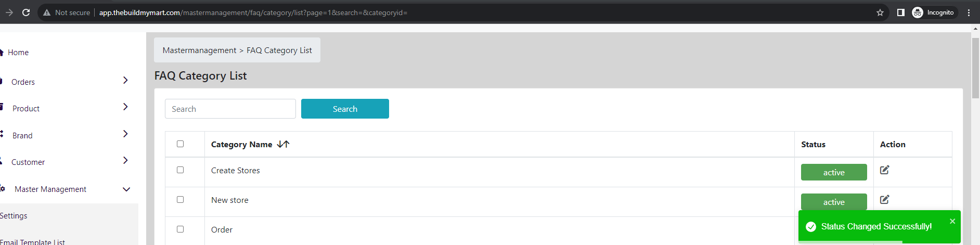Reload the browser page
The image size is (980, 245).
(x=26, y=12)
